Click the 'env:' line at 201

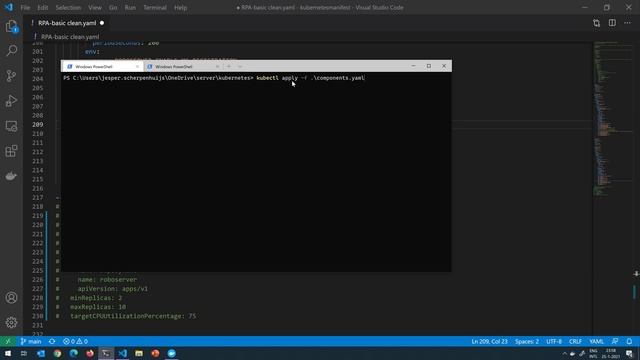tap(92, 52)
